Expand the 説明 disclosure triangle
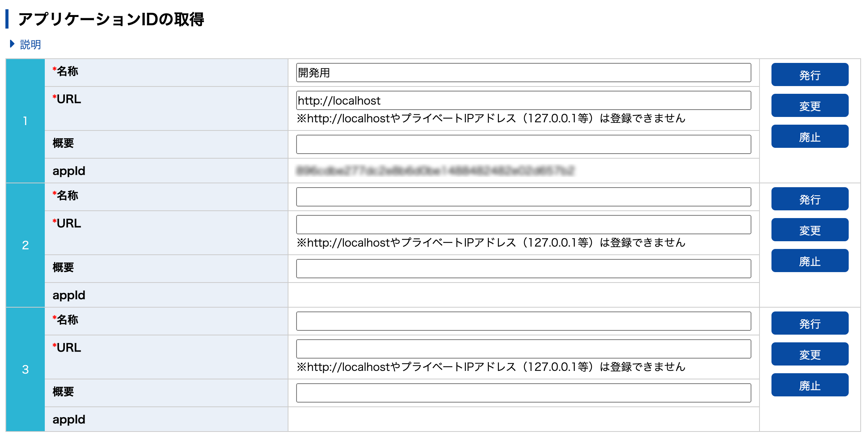868x440 pixels. click(12, 44)
